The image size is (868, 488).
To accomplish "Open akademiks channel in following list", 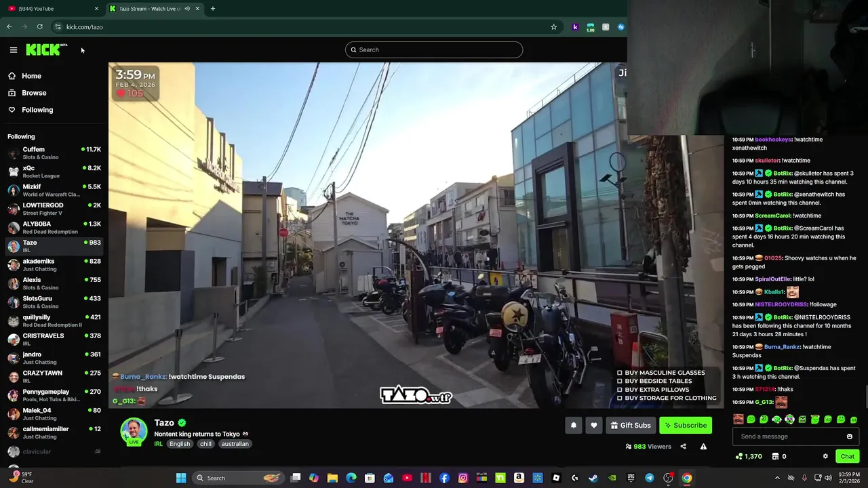I will click(54, 265).
